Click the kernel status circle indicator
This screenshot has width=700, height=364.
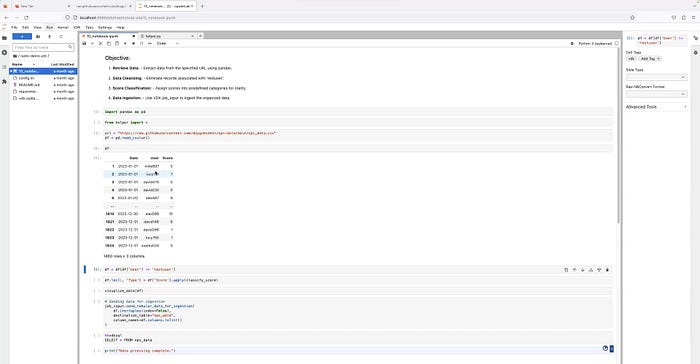point(617,43)
